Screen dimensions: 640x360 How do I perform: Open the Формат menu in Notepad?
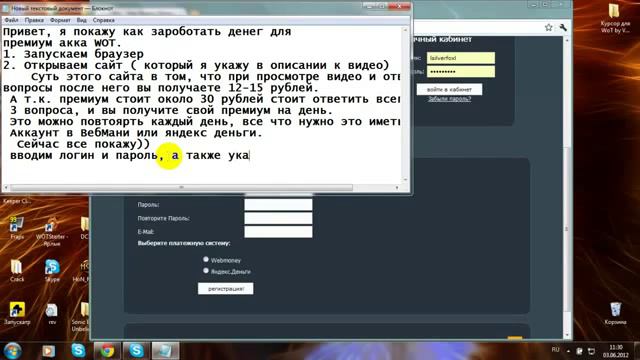pyautogui.click(x=60, y=20)
